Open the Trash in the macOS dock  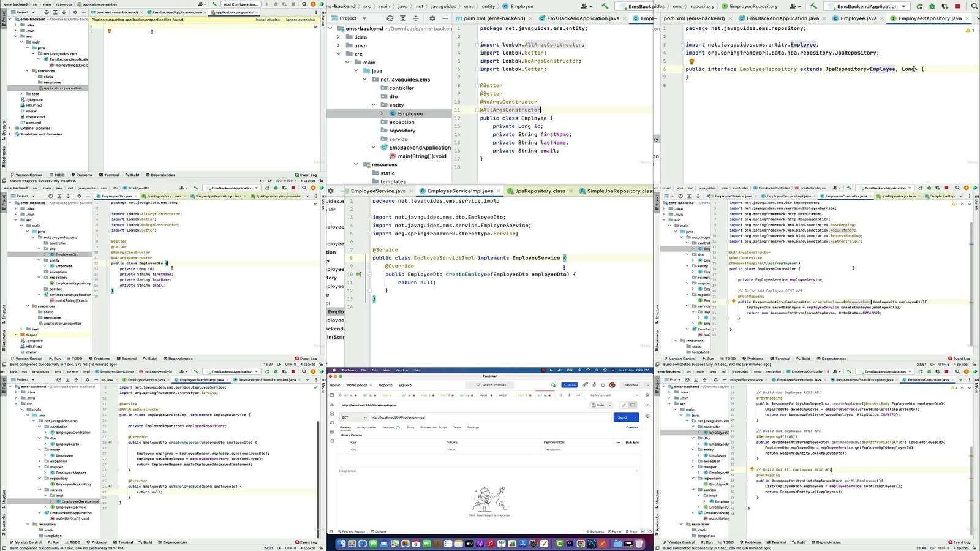tap(639, 544)
